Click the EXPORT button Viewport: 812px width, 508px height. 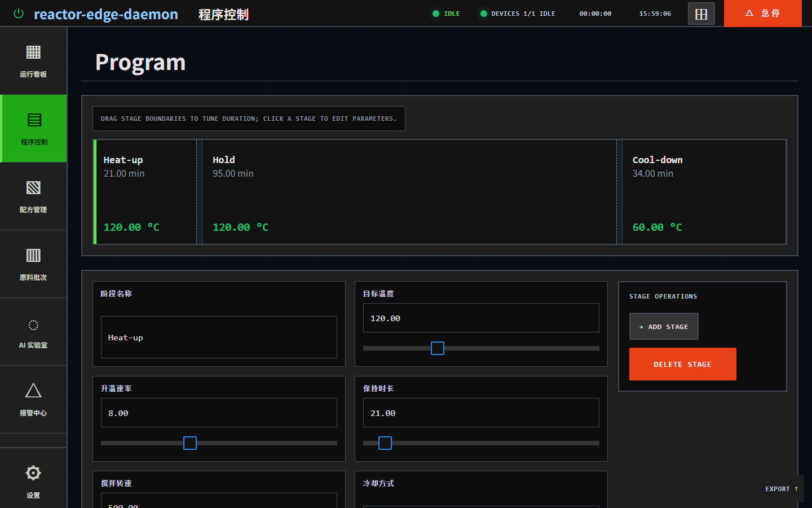coord(782,489)
